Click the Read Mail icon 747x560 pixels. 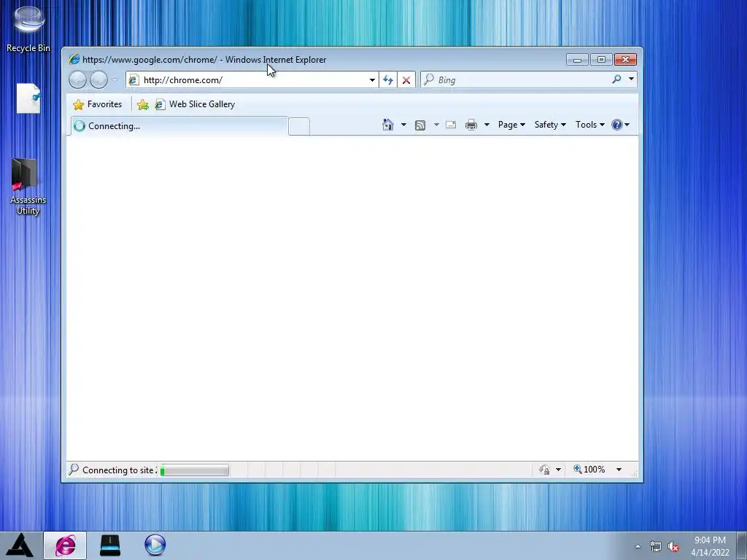(x=451, y=125)
